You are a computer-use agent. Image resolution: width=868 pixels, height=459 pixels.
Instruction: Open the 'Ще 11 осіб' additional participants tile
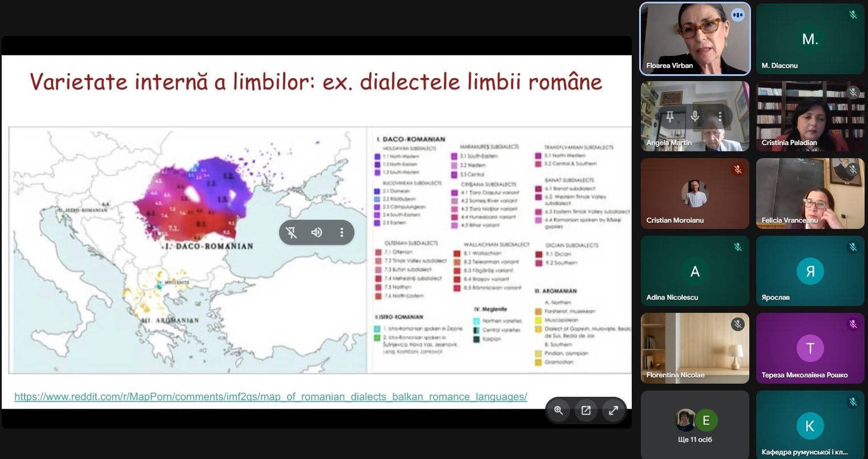coord(695,425)
